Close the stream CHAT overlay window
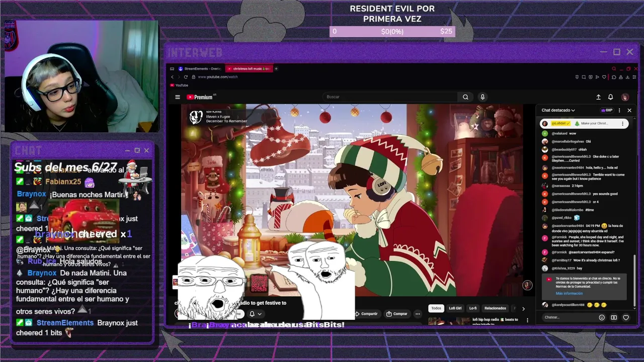The height and width of the screenshot is (362, 644). [x=146, y=150]
